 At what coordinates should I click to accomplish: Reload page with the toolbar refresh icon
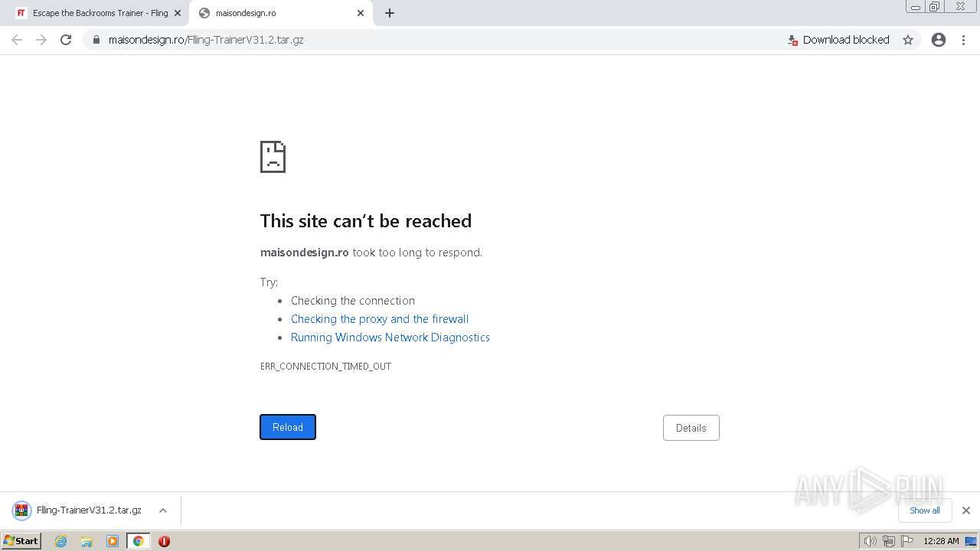click(x=66, y=40)
